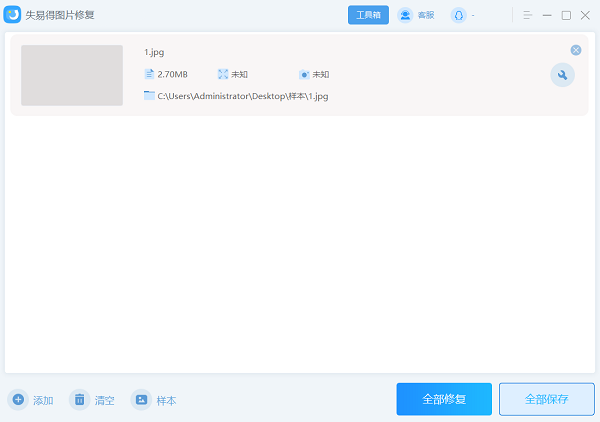Select the resolution icon showing 未知
600x422 pixels.
point(223,74)
